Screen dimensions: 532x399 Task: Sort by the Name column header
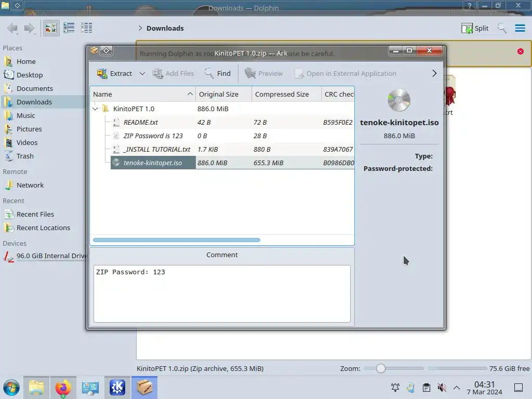pos(143,95)
